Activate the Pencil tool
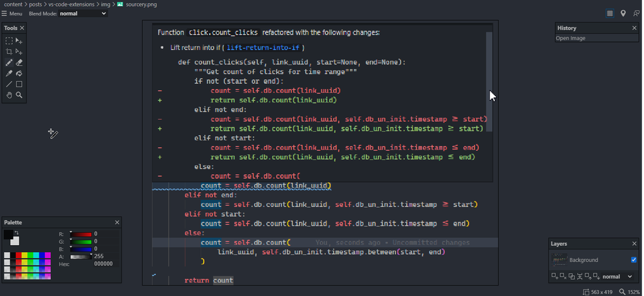644x296 pixels. (x=9, y=63)
